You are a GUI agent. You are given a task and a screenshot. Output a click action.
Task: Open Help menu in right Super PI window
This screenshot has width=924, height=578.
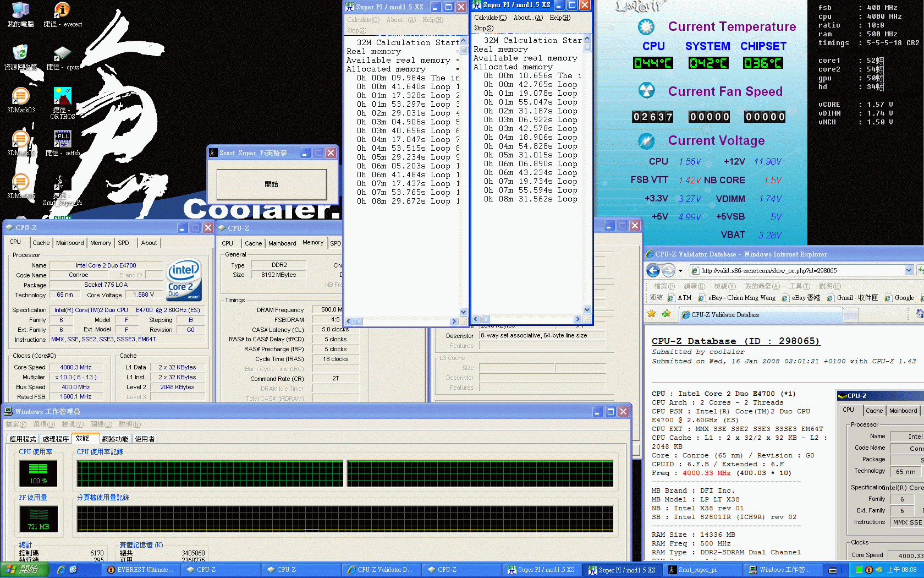coord(560,18)
